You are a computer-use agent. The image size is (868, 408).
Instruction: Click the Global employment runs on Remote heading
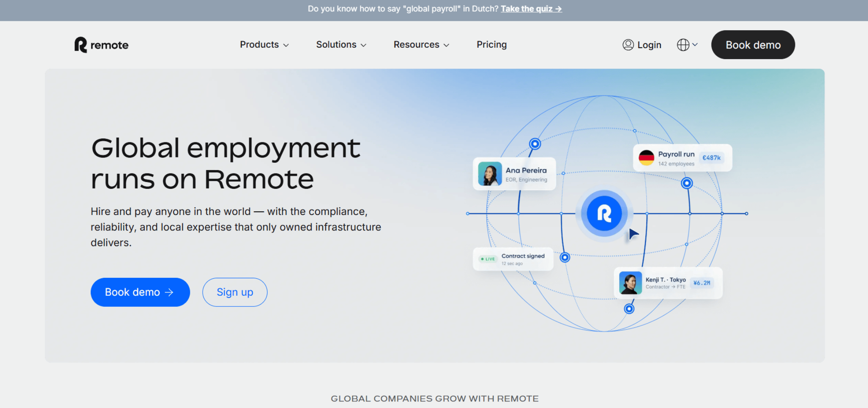click(225, 163)
